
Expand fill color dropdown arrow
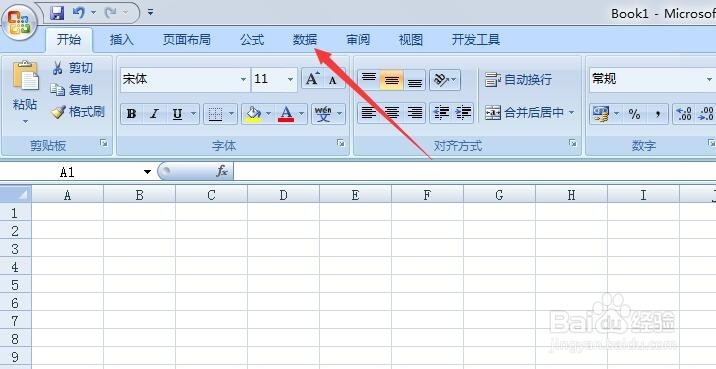tap(269, 114)
